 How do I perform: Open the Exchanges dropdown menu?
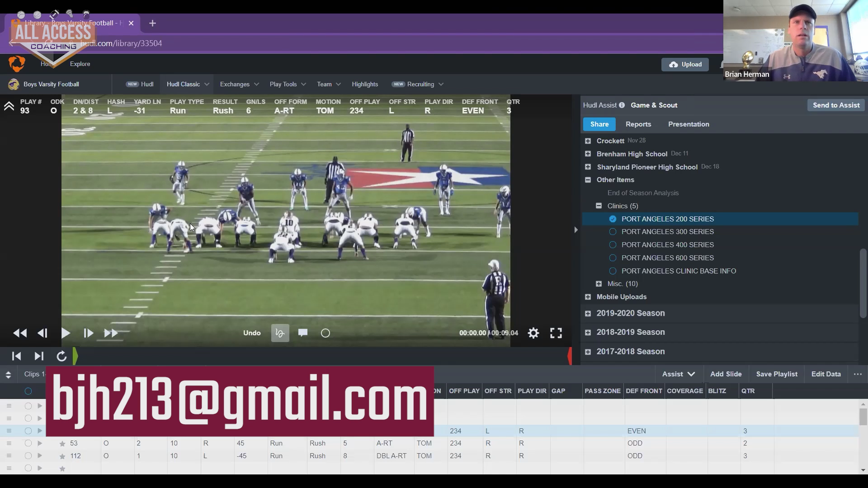pos(239,84)
